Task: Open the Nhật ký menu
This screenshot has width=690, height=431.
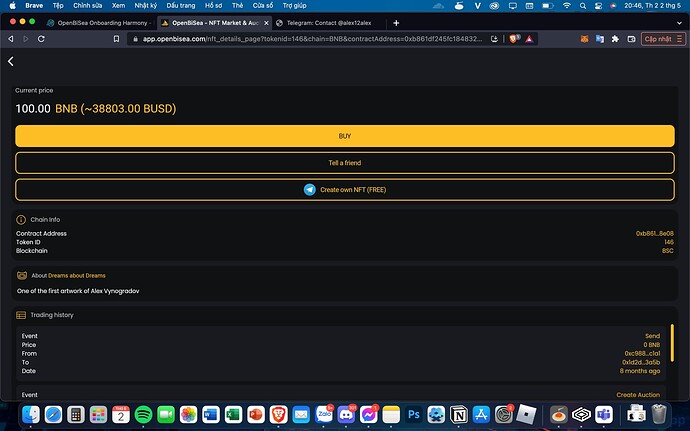Action: tap(146, 6)
